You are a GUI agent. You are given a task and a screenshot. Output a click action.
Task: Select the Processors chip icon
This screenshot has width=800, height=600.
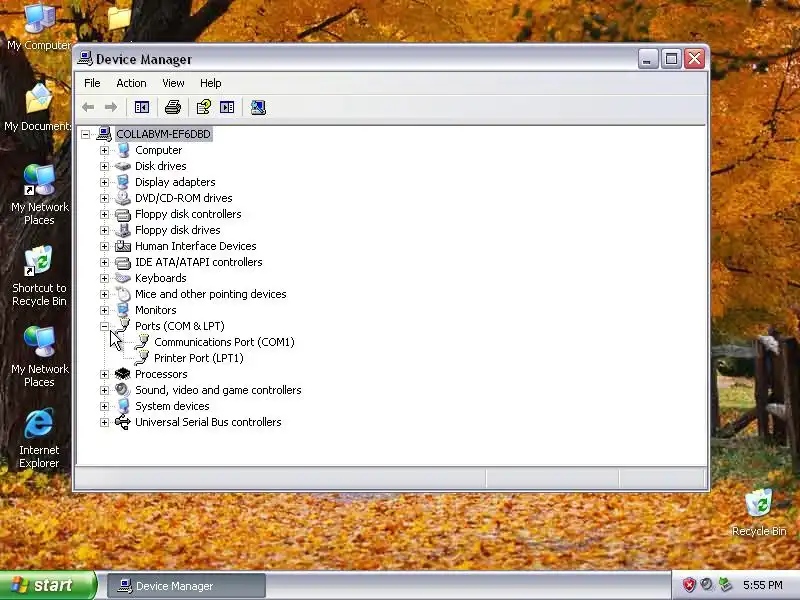[122, 374]
